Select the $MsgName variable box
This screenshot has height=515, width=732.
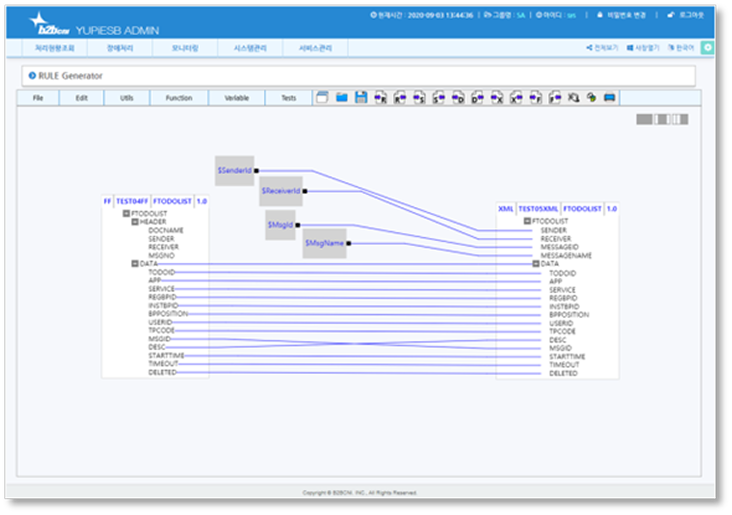coord(324,243)
